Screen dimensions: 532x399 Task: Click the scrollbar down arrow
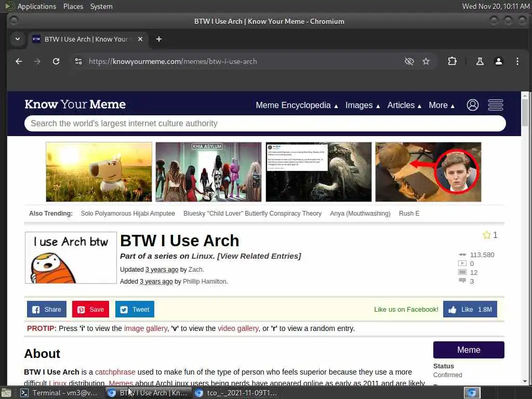point(525,381)
